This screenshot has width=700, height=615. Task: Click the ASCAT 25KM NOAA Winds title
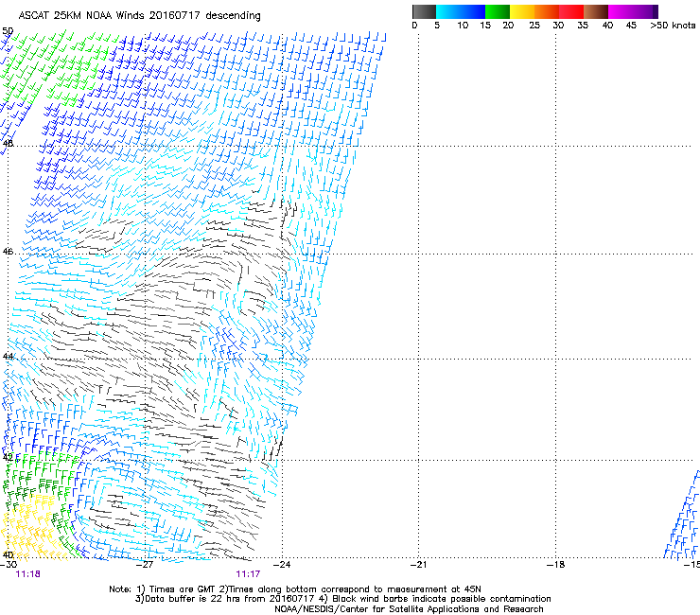[x=139, y=16]
